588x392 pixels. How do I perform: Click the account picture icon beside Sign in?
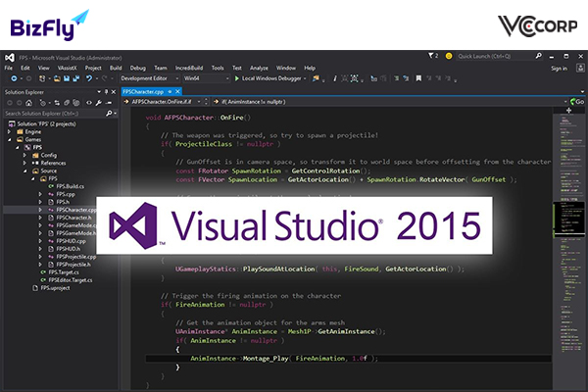pos(580,68)
